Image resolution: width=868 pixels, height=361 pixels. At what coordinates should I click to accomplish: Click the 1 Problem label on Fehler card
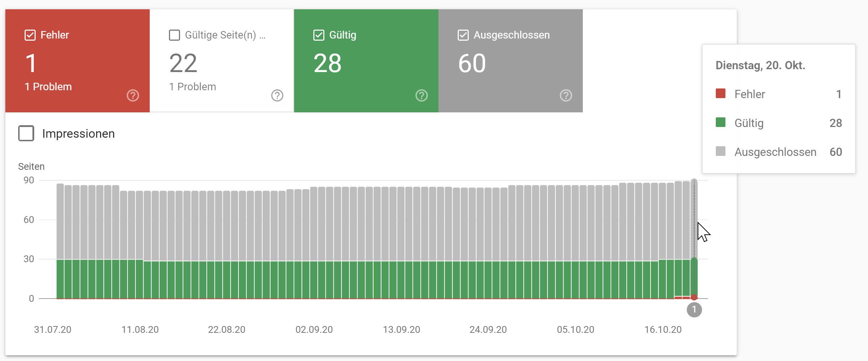(48, 86)
